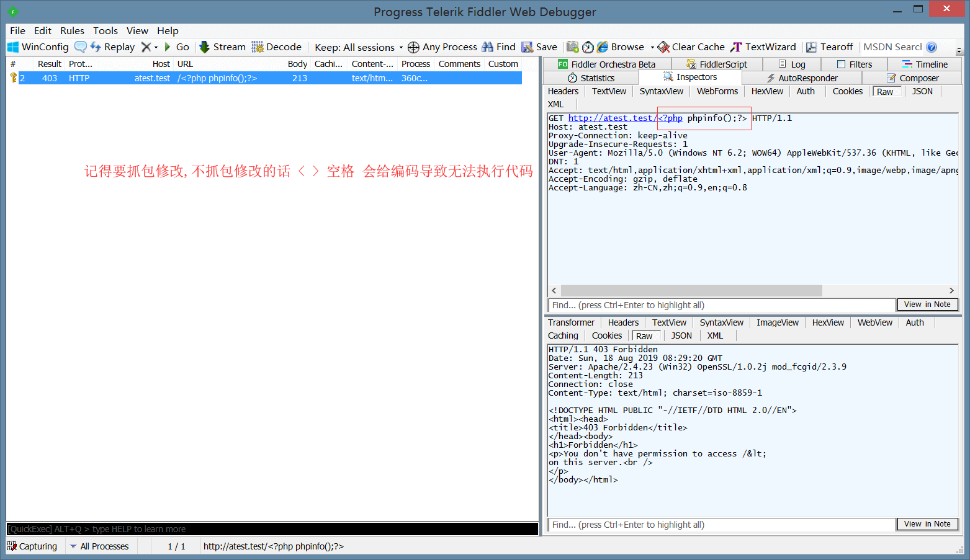
Task: Click the toolbar overflow chevron
Action: 959,51
